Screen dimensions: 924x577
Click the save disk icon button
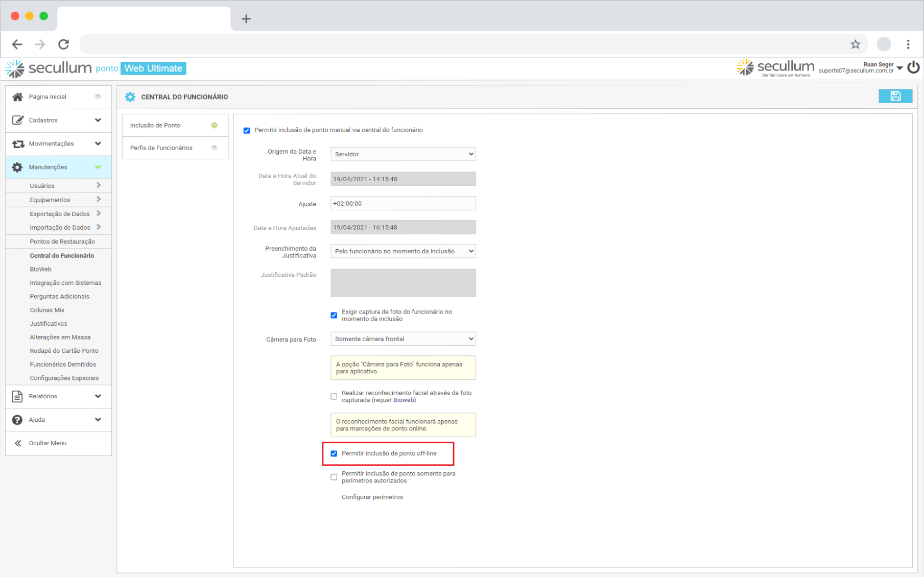(895, 96)
